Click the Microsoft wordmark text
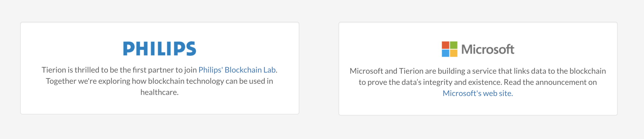The width and height of the screenshot is (644, 139). click(x=488, y=49)
